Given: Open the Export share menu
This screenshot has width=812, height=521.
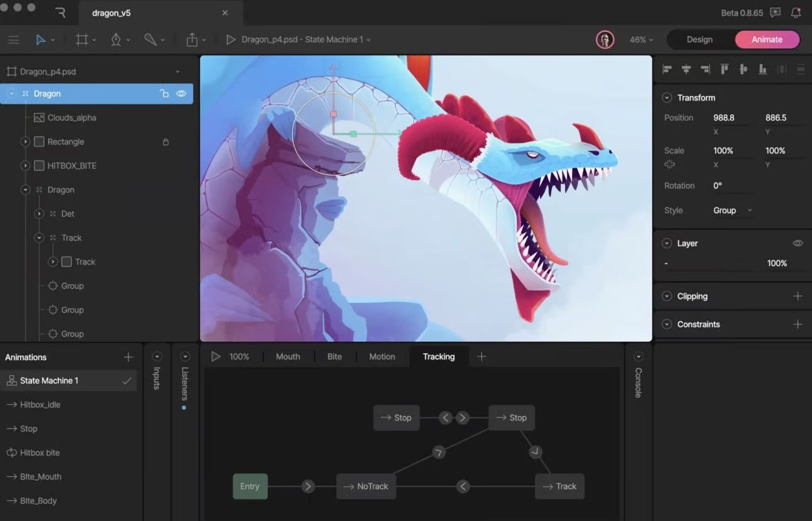Looking at the screenshot, I should tap(192, 40).
